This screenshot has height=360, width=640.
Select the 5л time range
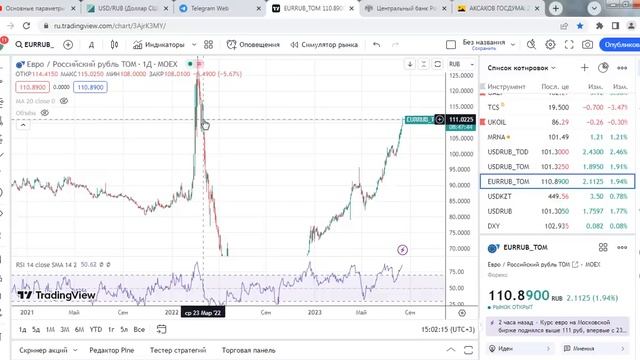[124, 329]
